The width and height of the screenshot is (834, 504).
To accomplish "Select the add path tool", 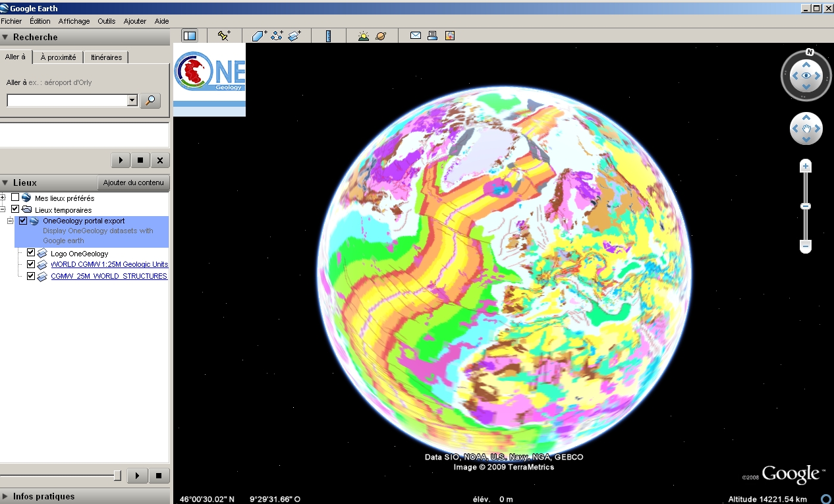I will (277, 36).
